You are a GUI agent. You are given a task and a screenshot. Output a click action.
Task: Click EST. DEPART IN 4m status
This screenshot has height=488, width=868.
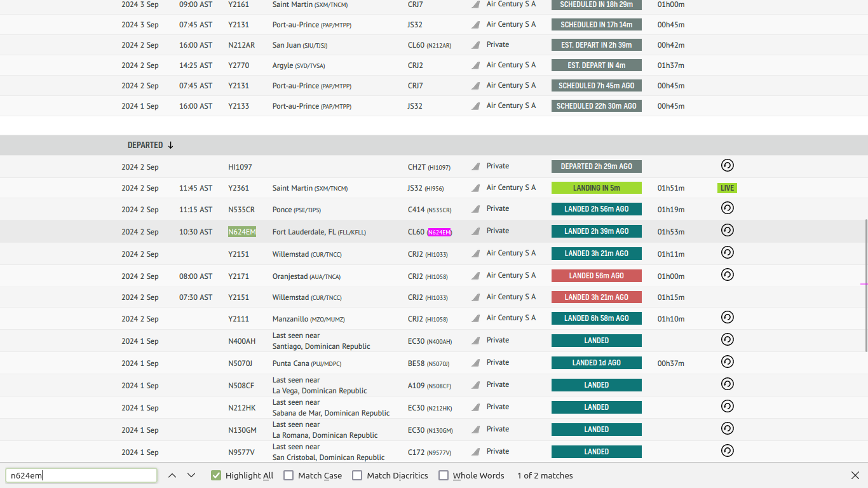(597, 65)
